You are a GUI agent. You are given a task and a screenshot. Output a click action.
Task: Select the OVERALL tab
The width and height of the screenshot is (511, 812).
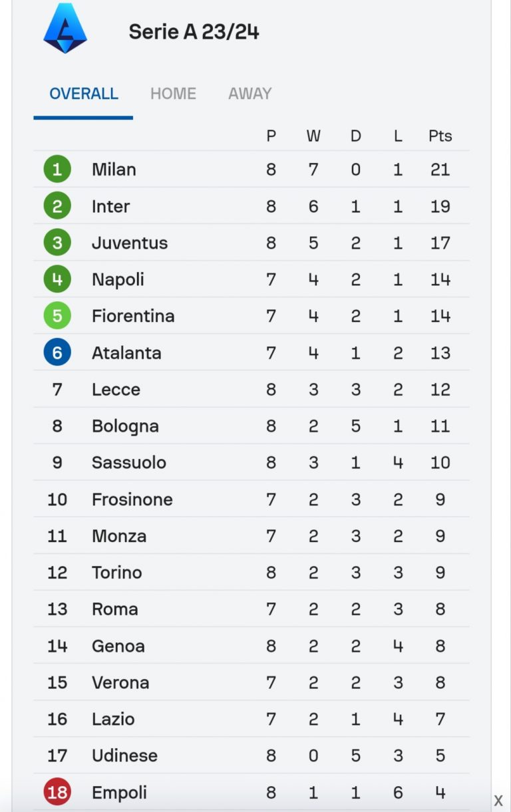point(84,94)
